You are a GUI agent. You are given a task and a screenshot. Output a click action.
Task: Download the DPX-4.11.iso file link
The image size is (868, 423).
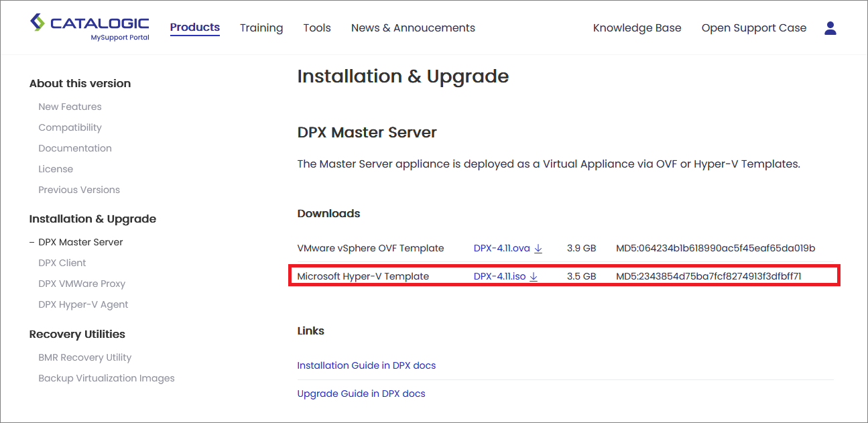point(499,276)
